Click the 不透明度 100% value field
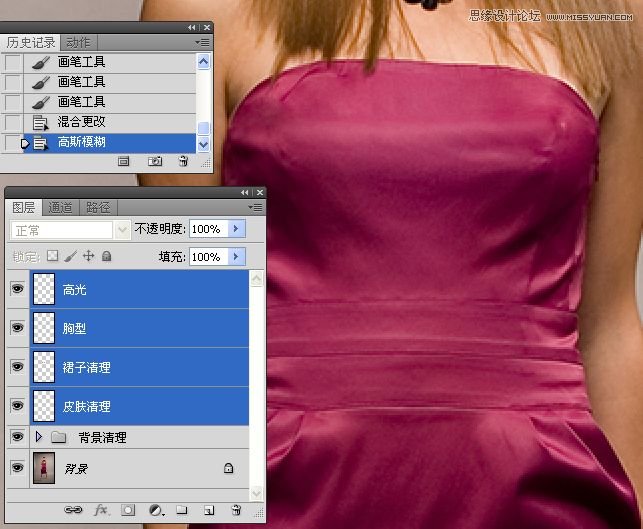This screenshot has width=643, height=529. 208,229
